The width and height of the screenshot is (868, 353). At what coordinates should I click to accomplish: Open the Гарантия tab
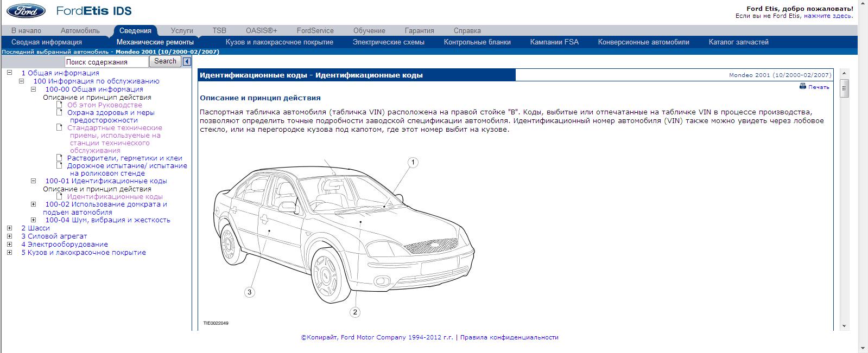pos(420,30)
